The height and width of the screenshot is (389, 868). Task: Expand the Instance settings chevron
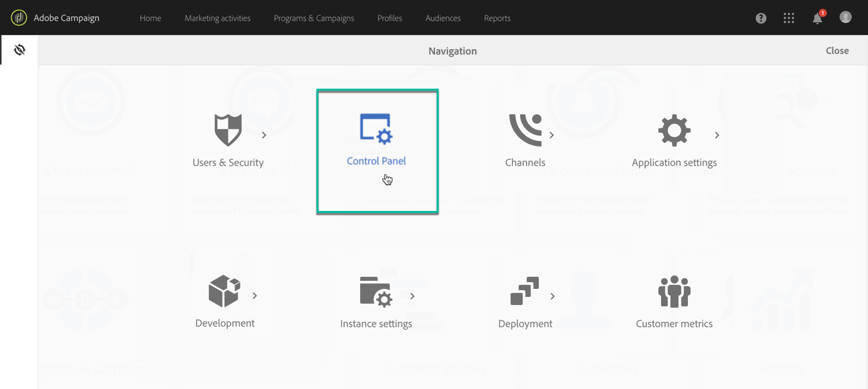coord(413,296)
